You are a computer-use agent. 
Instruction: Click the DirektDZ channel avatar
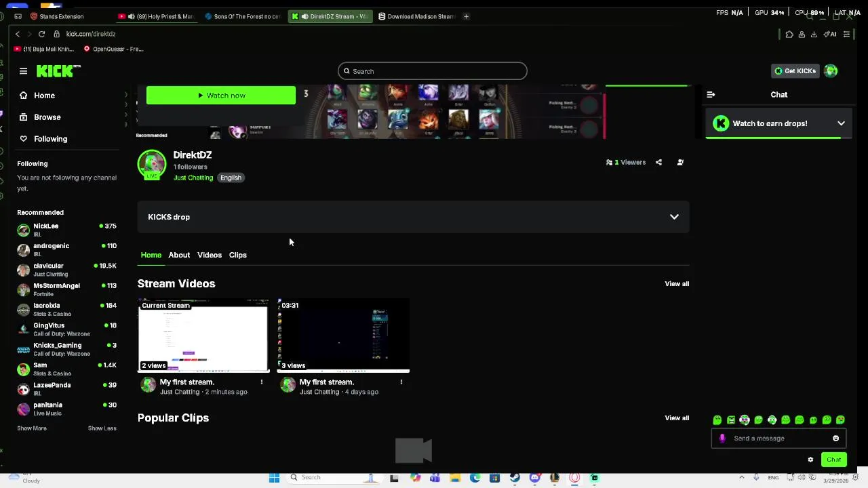152,165
